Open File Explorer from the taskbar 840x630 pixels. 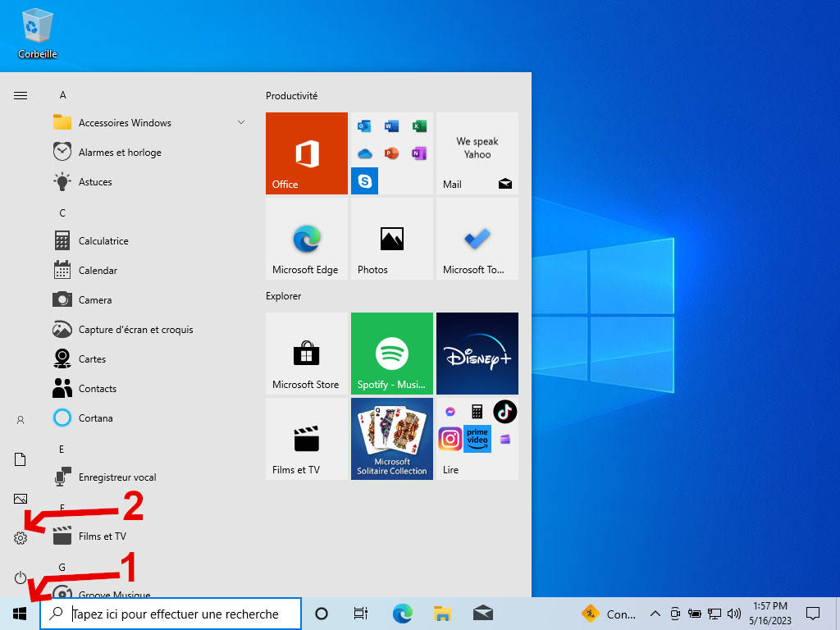coord(443,614)
